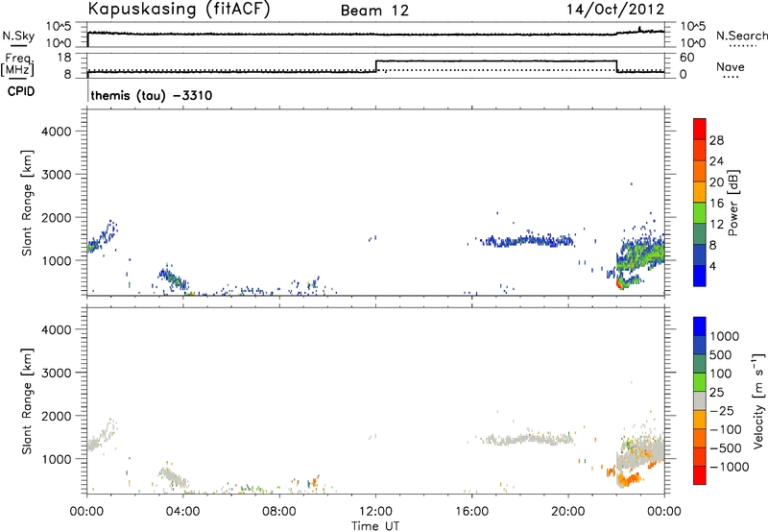Select the 'N.Sky' legend label
The height and width of the screenshot is (532, 768).
click(x=18, y=36)
